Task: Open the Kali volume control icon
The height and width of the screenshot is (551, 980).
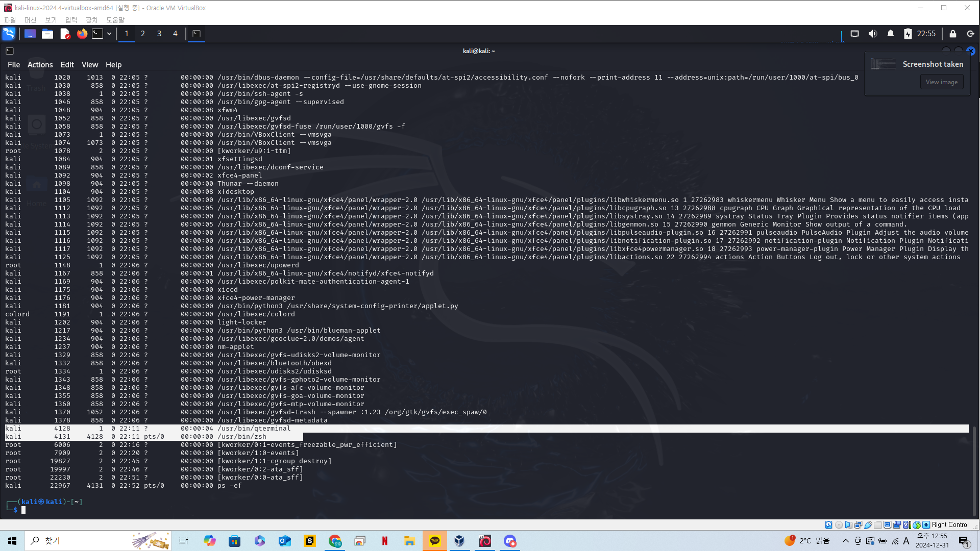Action: point(873,34)
